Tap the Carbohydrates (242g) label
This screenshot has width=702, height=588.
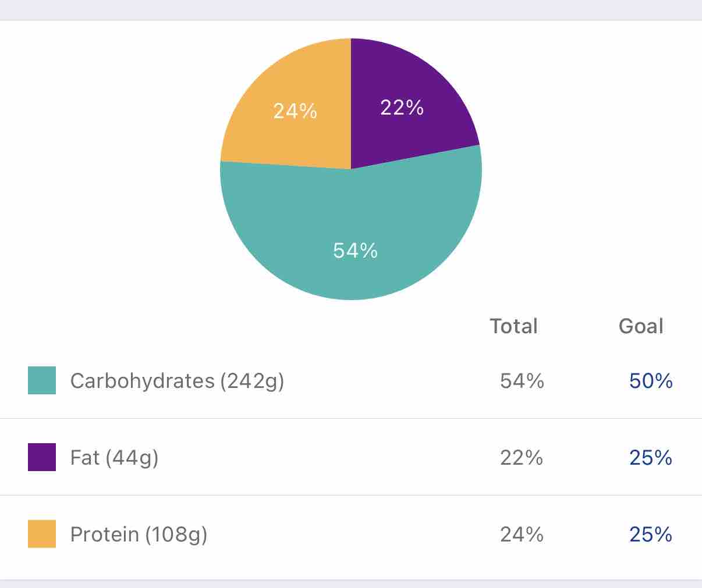(x=177, y=381)
